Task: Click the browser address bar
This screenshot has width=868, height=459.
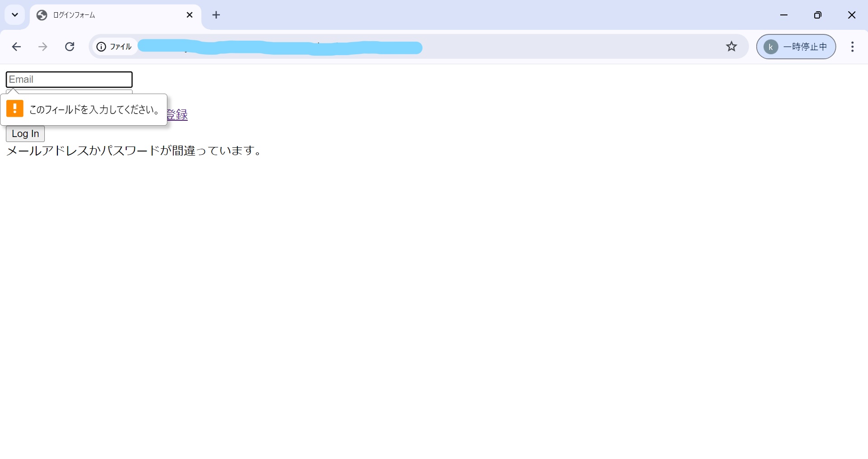Action: click(x=407, y=47)
